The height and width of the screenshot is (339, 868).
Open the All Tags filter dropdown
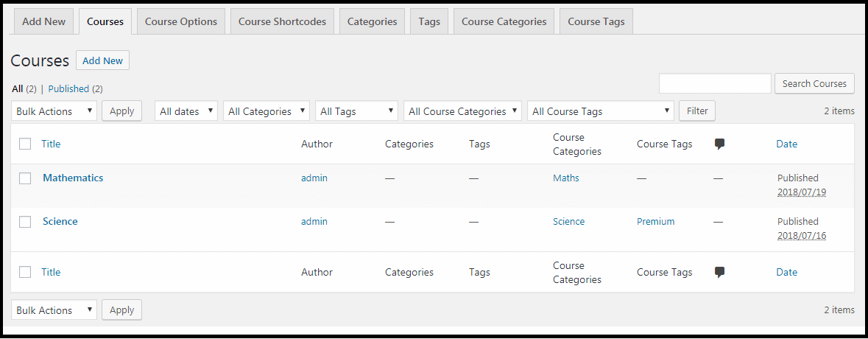coord(356,111)
